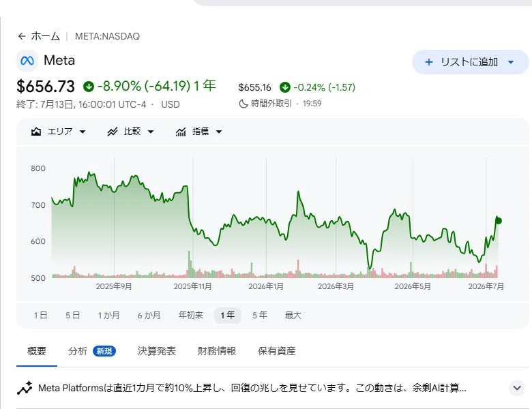The height and width of the screenshot is (409, 532).
Task: Click the 新規 badge next to 分析
Action: pos(104,351)
